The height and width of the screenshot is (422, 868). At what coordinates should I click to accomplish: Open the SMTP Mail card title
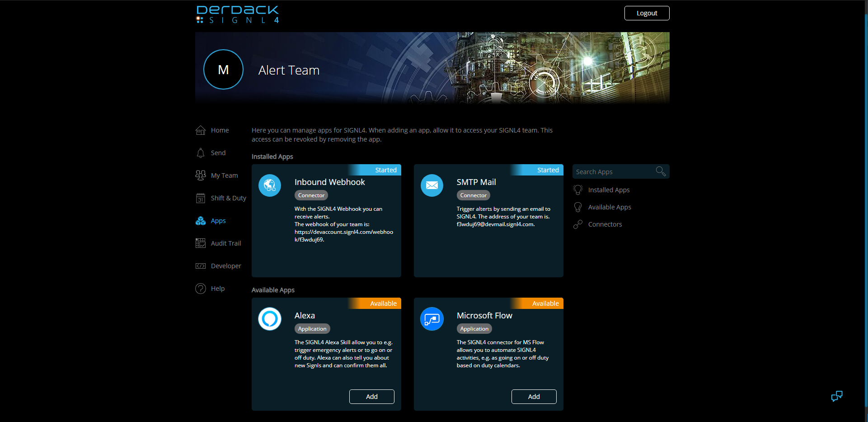point(476,182)
